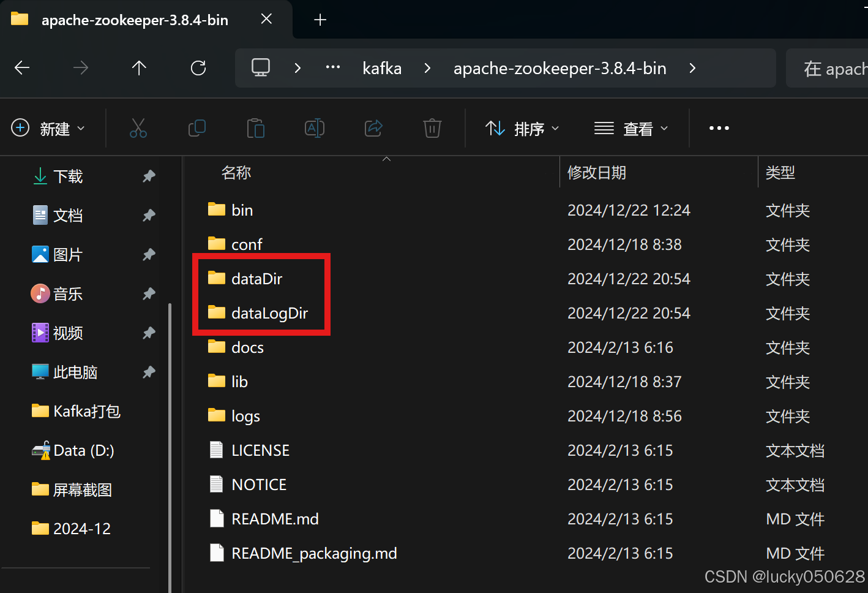Click folder icon of the bin row
The width and height of the screenshot is (868, 593).
pyautogui.click(x=217, y=210)
